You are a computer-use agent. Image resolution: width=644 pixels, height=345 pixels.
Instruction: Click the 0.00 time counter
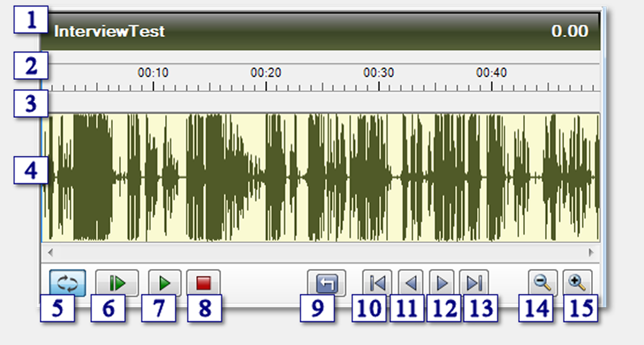point(570,32)
